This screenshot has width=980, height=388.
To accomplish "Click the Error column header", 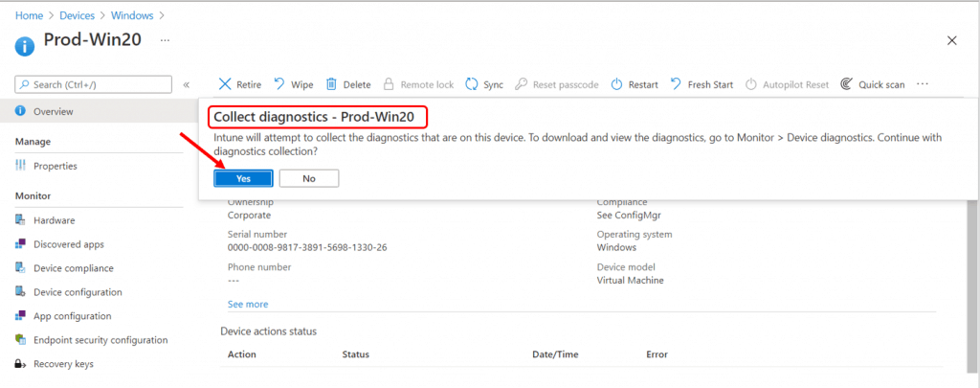I will point(657,354).
